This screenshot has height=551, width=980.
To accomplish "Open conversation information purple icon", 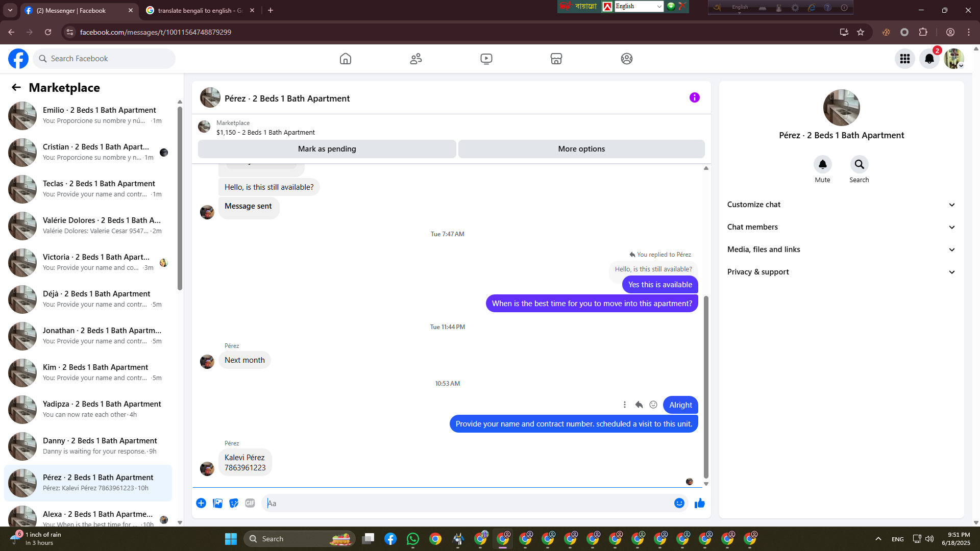I will click(695, 97).
